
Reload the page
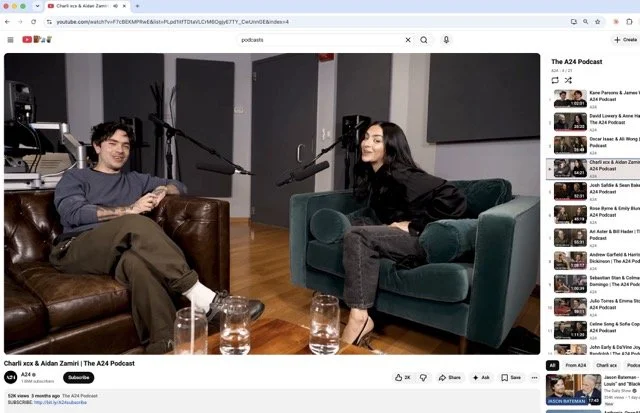click(33, 22)
